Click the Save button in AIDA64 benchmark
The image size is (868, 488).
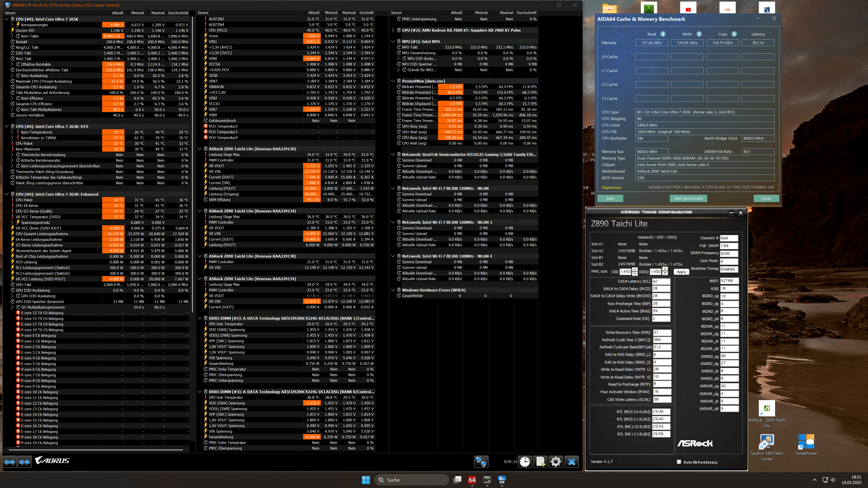pyautogui.click(x=610, y=198)
